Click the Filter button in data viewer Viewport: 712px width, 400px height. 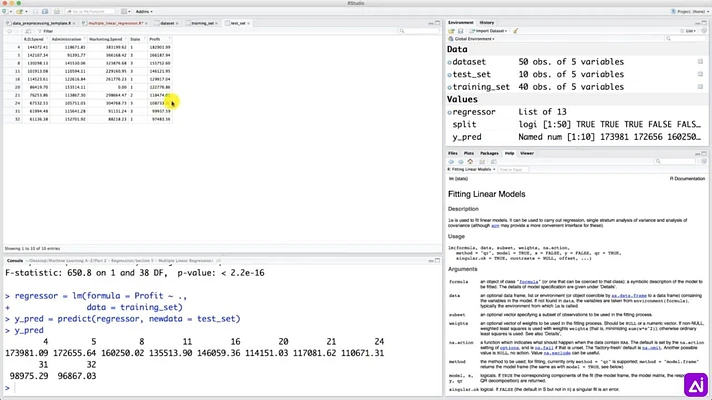point(45,31)
